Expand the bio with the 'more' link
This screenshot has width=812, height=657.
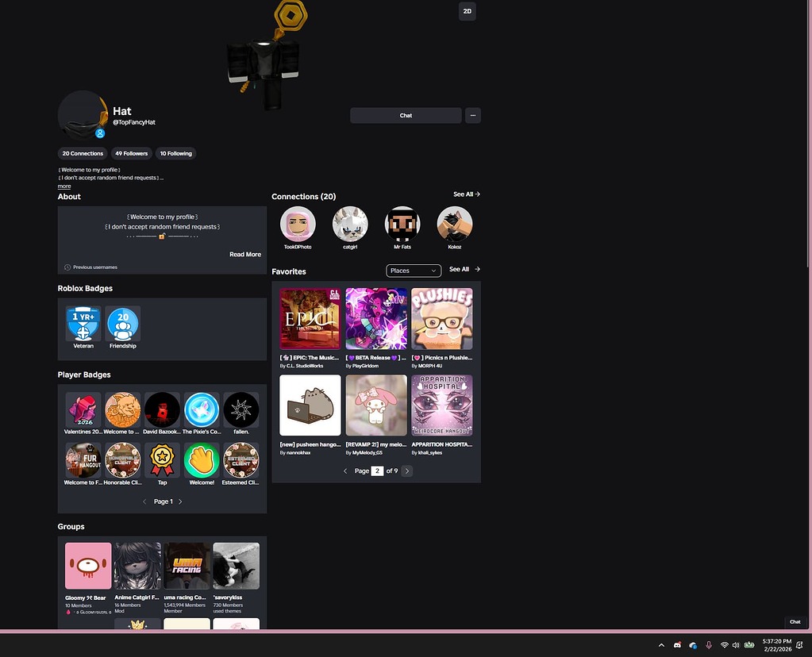click(x=64, y=186)
